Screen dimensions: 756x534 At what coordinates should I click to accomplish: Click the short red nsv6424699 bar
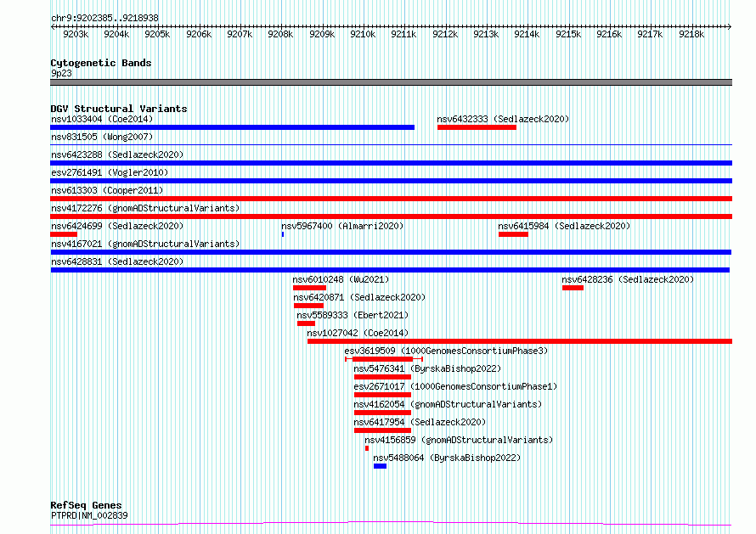click(64, 234)
